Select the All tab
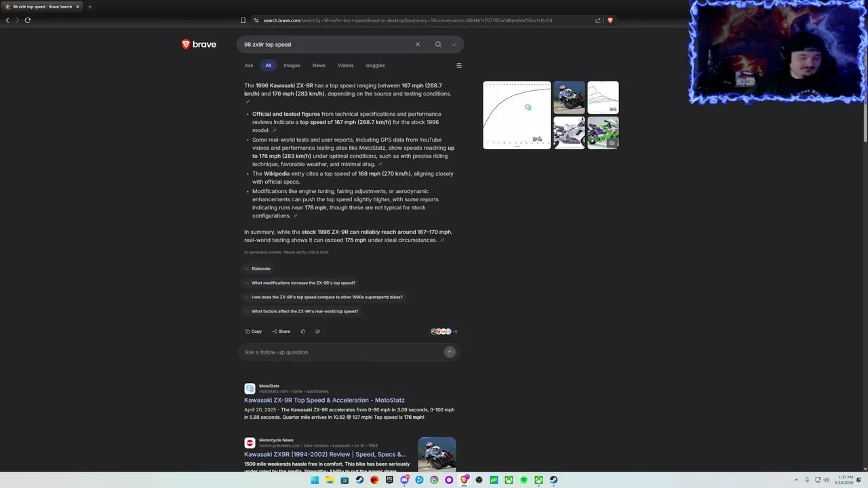Viewport: 868px width, 488px height. [269, 66]
